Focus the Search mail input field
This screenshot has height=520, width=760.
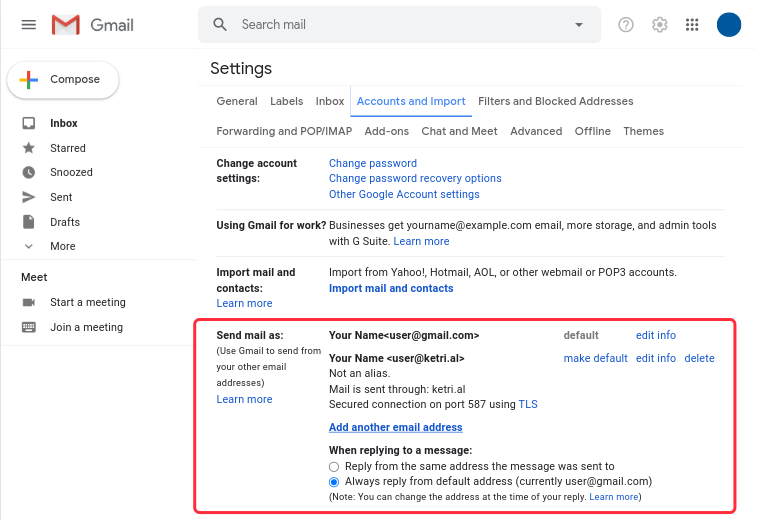399,25
